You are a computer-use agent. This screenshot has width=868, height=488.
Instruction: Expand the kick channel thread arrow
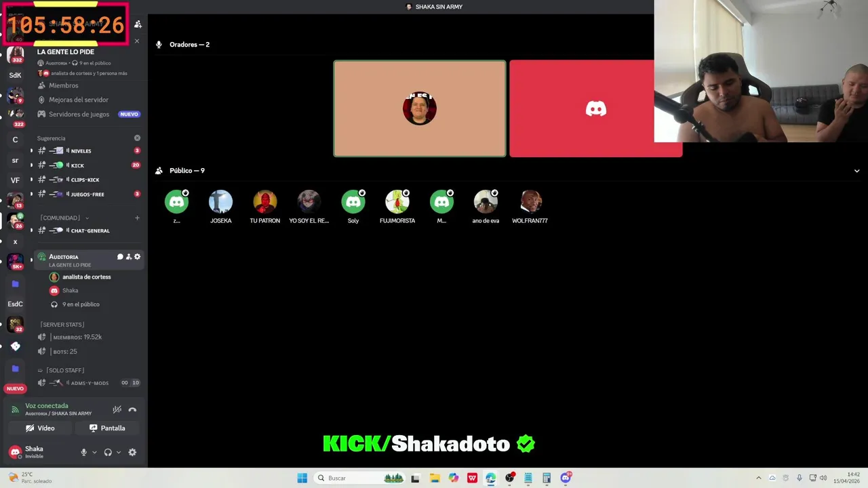pos(31,165)
